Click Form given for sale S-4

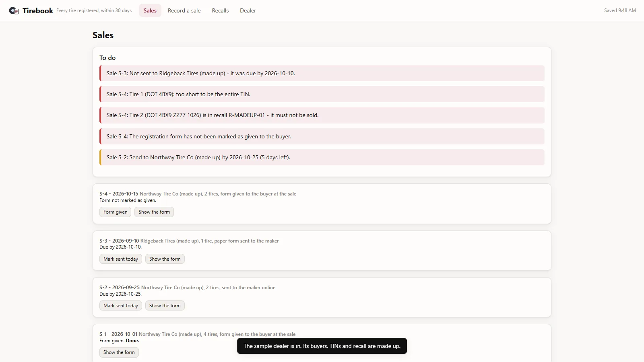[x=115, y=212]
